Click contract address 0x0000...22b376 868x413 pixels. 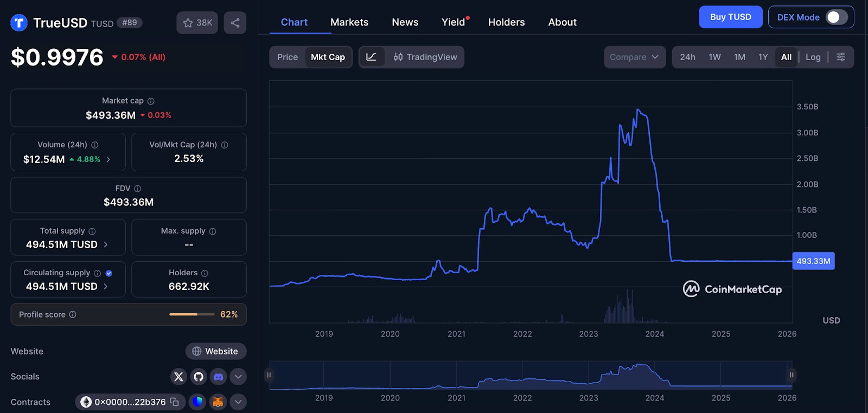[130, 402]
